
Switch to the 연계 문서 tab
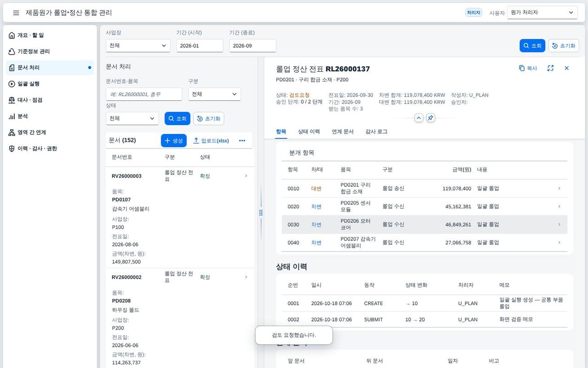point(343,132)
